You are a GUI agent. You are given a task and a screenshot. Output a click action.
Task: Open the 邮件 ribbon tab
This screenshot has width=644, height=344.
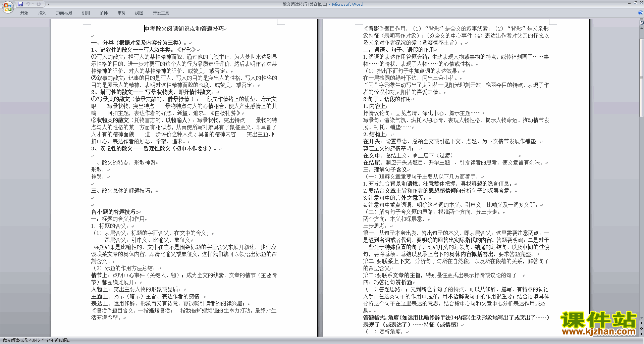(x=104, y=13)
